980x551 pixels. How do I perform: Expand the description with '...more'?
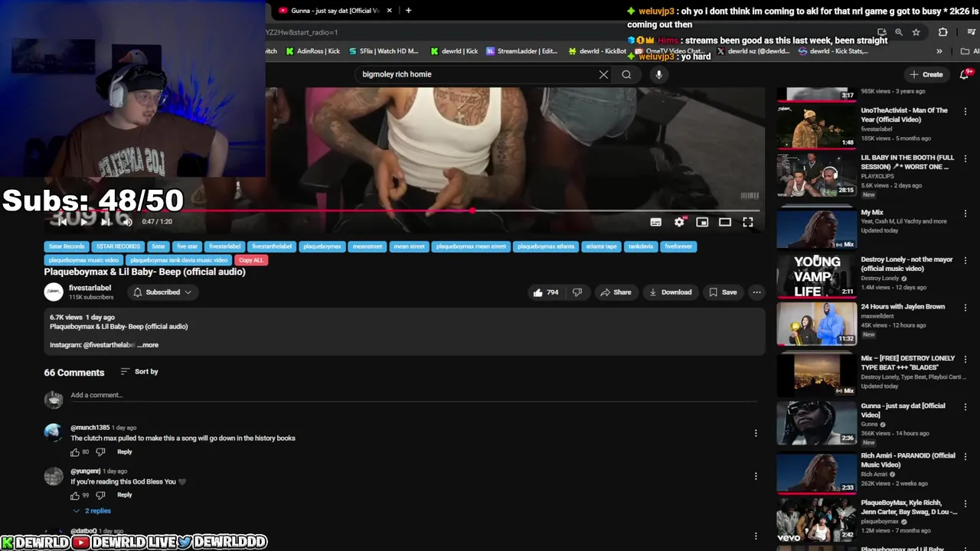click(x=149, y=345)
